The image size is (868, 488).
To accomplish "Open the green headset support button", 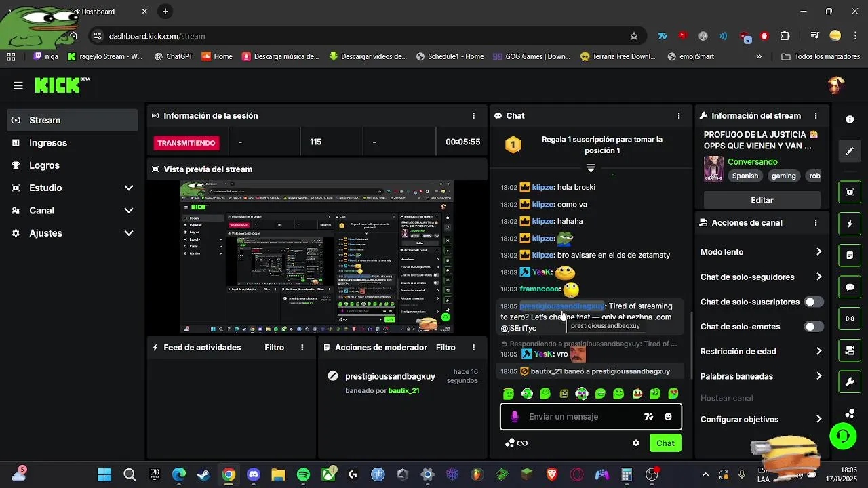I will (844, 436).
